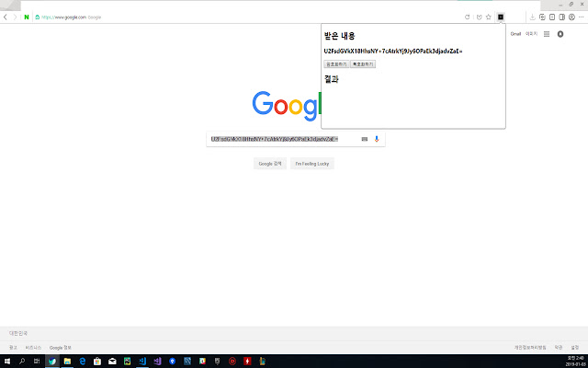
Task: Launch Microsoft Edge from the taskbar
Action: pyautogui.click(x=83, y=362)
